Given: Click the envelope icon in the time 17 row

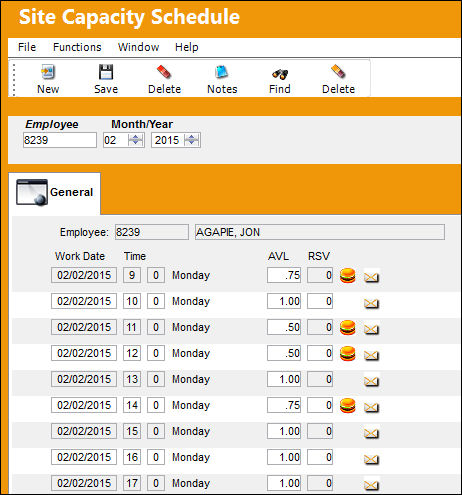Looking at the screenshot, I should tap(371, 484).
